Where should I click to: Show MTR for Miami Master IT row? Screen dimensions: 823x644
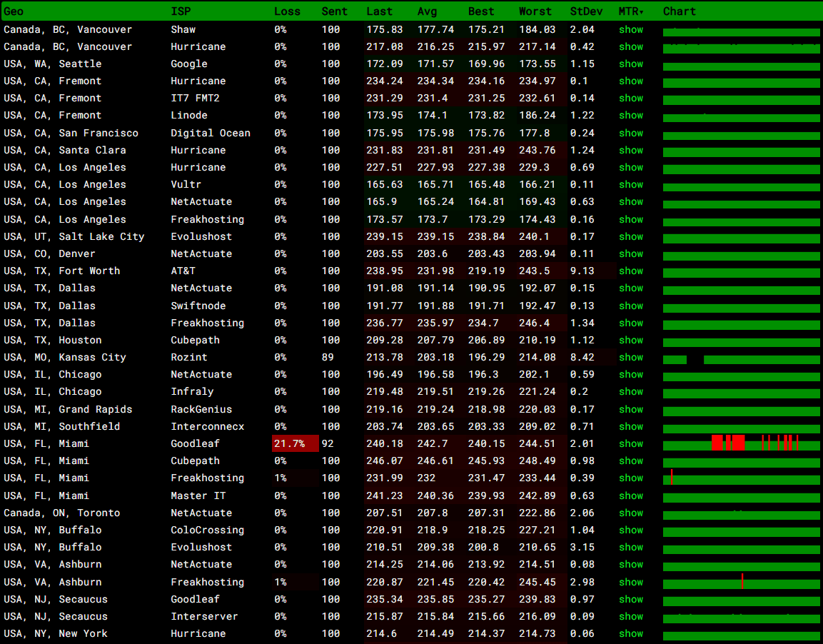pos(631,496)
